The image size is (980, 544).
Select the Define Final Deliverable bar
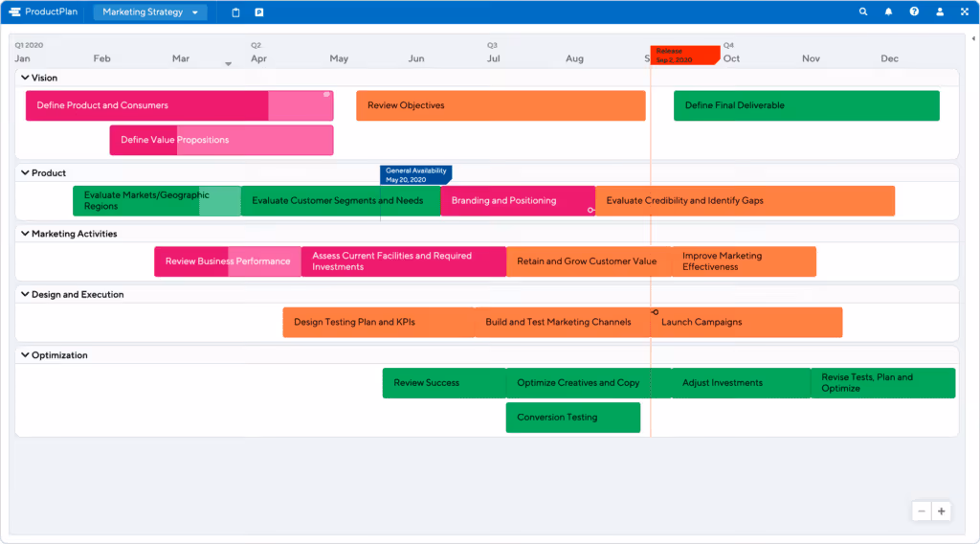click(x=806, y=105)
